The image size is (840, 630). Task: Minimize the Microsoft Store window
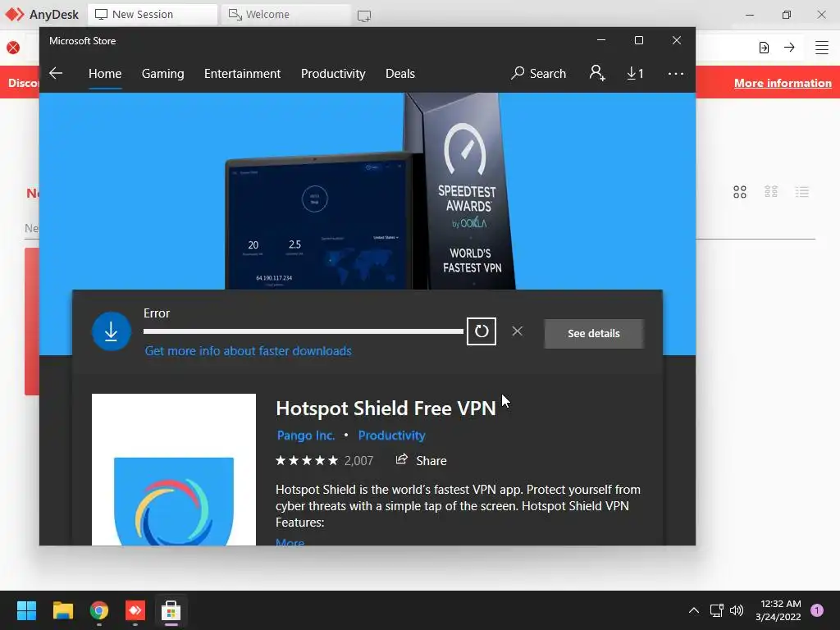pyautogui.click(x=601, y=41)
